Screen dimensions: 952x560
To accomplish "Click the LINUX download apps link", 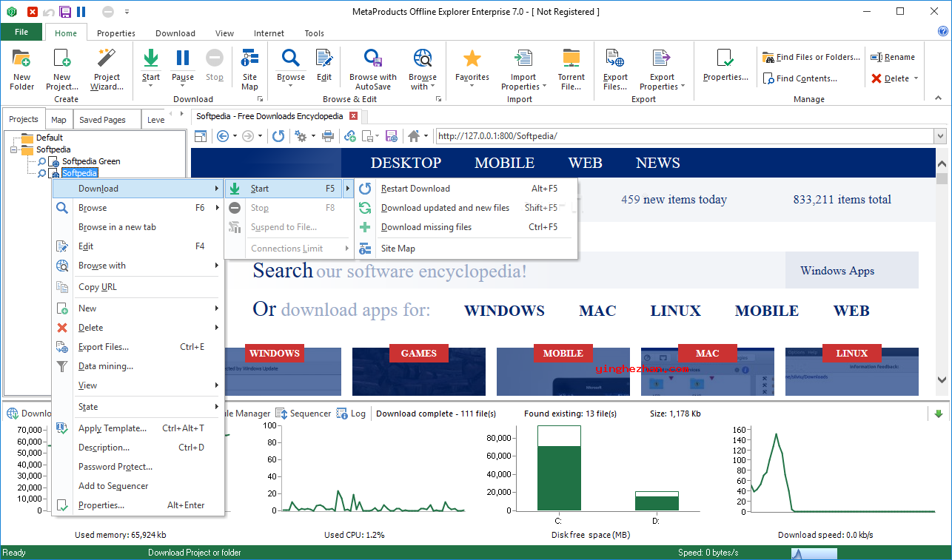I will [675, 311].
